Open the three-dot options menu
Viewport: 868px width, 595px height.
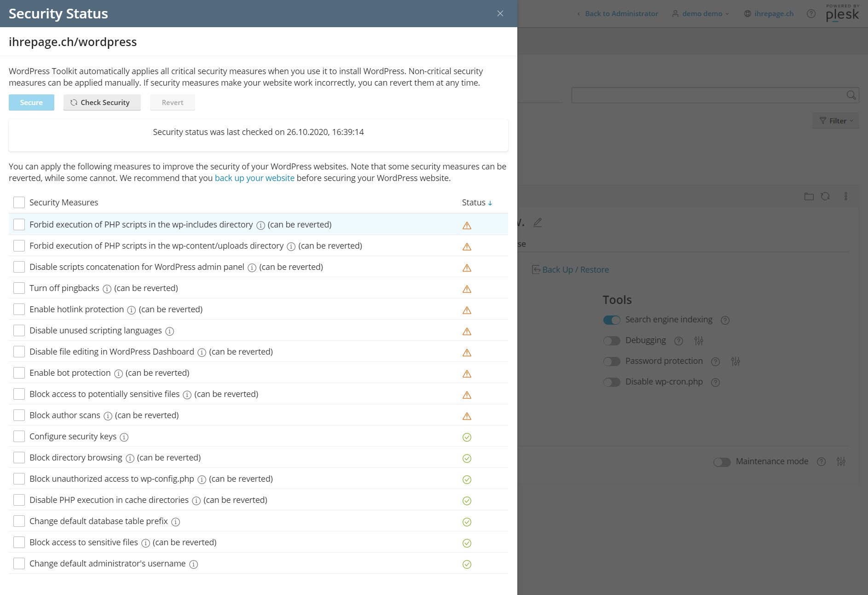click(845, 196)
